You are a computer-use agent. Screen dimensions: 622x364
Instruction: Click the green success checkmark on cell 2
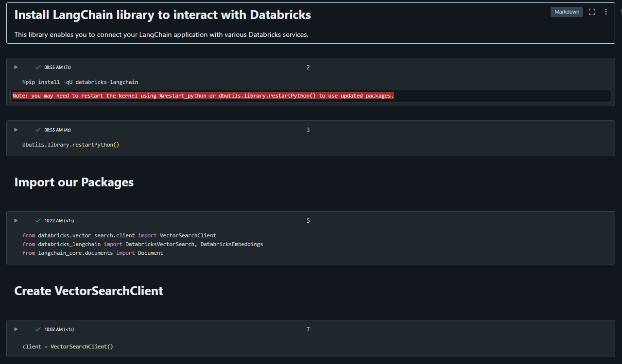[38, 67]
